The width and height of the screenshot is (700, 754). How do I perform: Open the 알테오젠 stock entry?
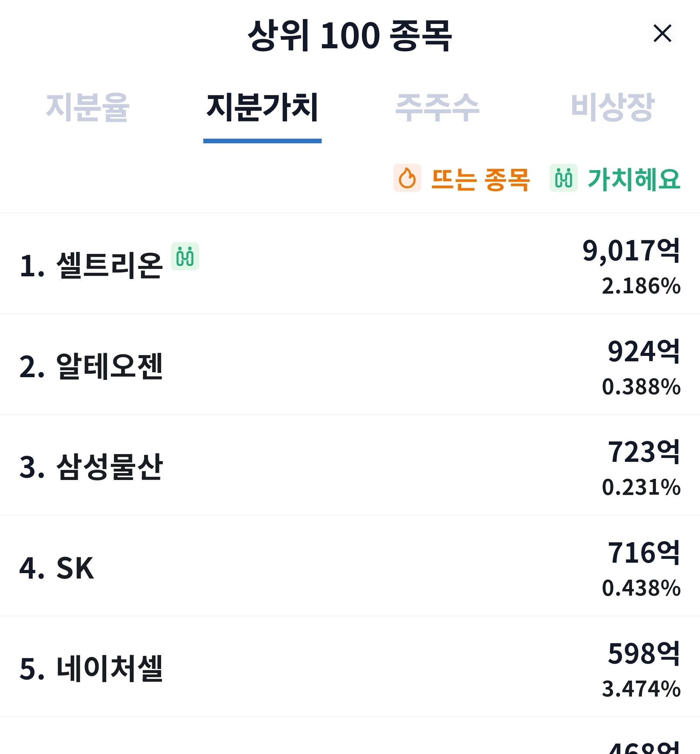coord(350,364)
